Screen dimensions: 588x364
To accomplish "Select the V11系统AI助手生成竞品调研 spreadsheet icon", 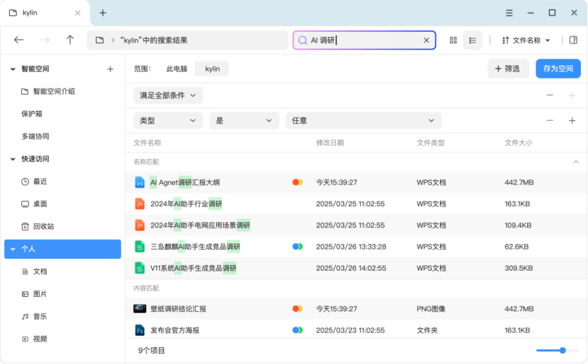I will pos(139,268).
